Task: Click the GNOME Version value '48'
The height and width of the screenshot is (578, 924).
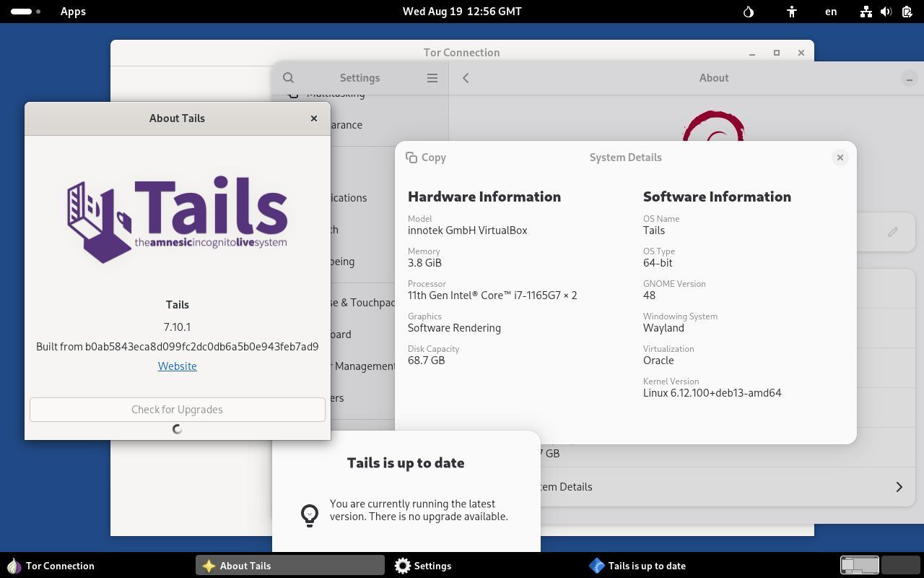Action: pos(650,296)
